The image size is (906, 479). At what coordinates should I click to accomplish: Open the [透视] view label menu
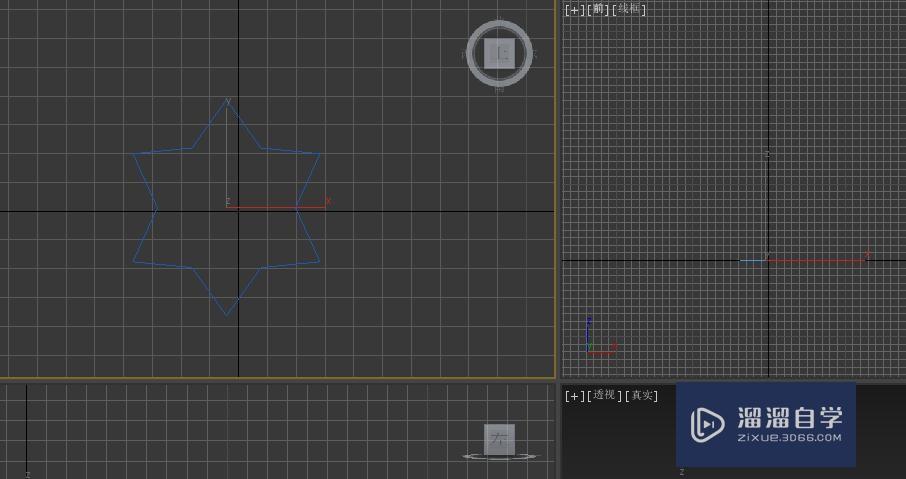(604, 395)
